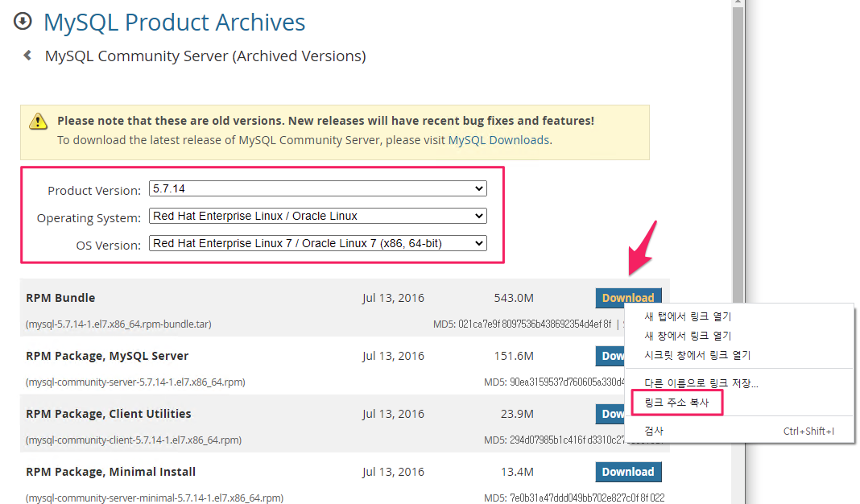Viewport: 860px width, 504px height.
Task: Click '링크 주소 복사' to copy the link address
Action: 677,403
